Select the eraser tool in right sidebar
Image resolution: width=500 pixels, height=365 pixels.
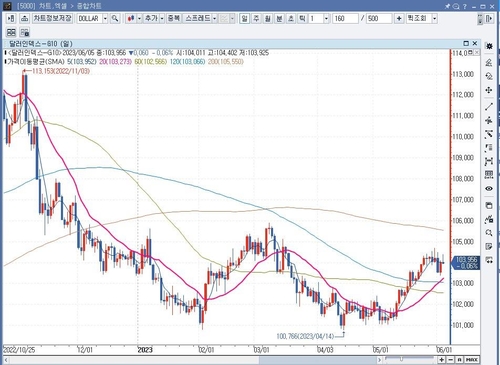(x=489, y=62)
